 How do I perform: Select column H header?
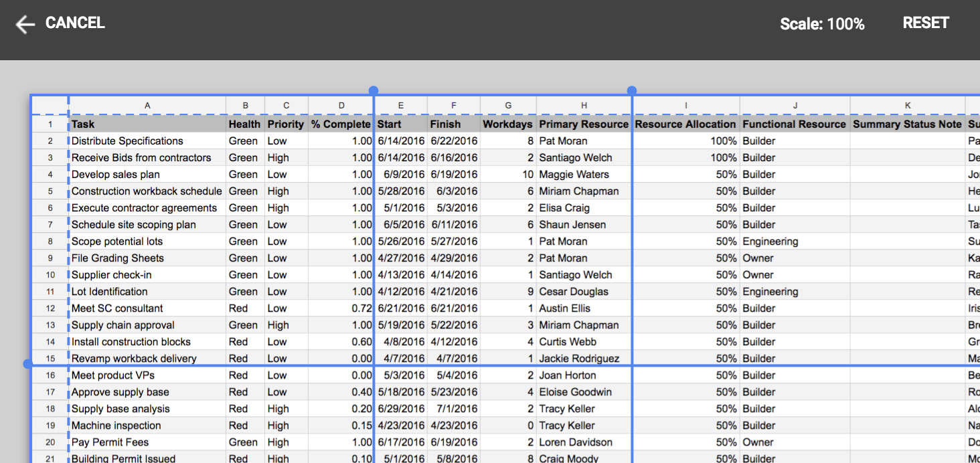coord(584,106)
